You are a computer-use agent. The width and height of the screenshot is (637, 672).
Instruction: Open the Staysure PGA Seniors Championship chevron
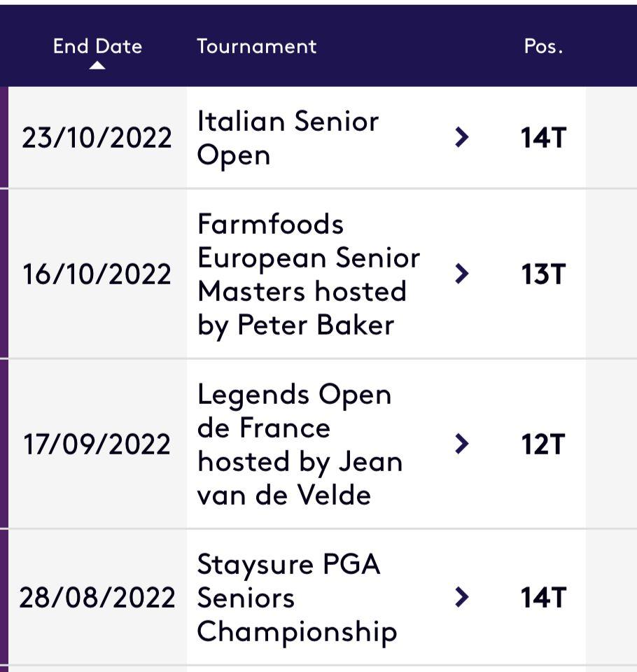pos(462,597)
